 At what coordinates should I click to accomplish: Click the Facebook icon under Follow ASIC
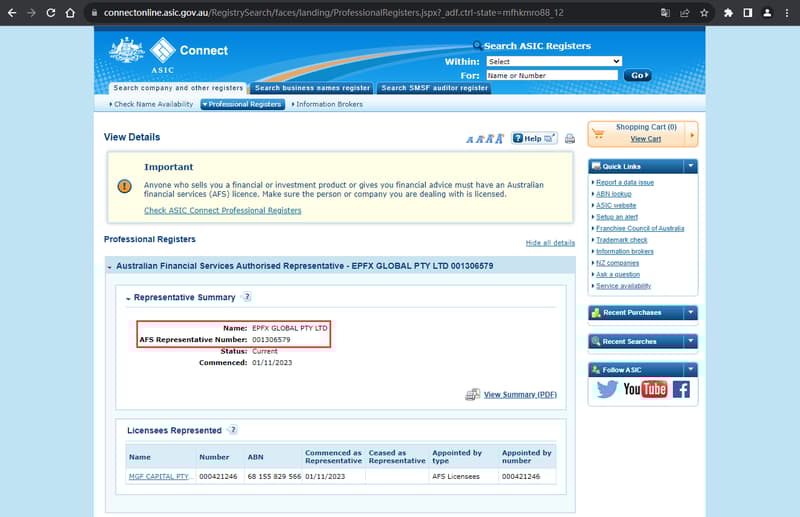tap(681, 389)
